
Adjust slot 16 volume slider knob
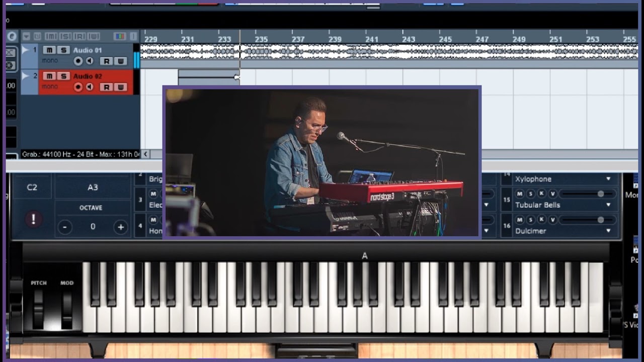601,220
